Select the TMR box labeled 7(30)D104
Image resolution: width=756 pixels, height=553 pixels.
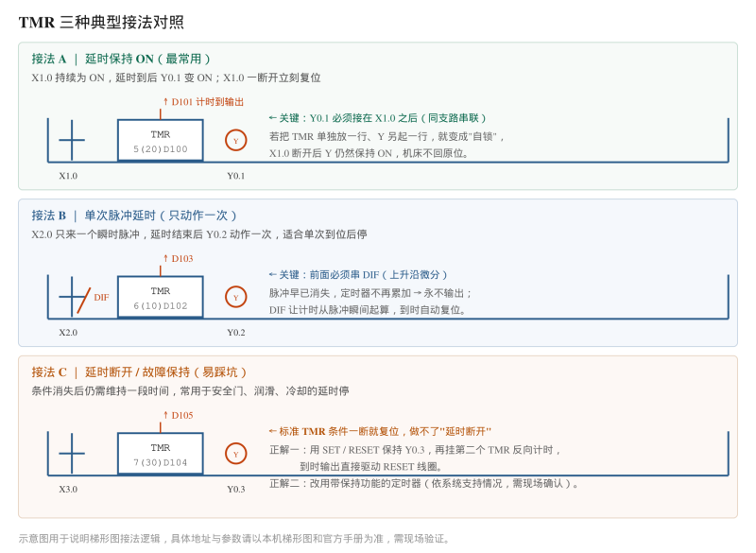click(x=161, y=454)
